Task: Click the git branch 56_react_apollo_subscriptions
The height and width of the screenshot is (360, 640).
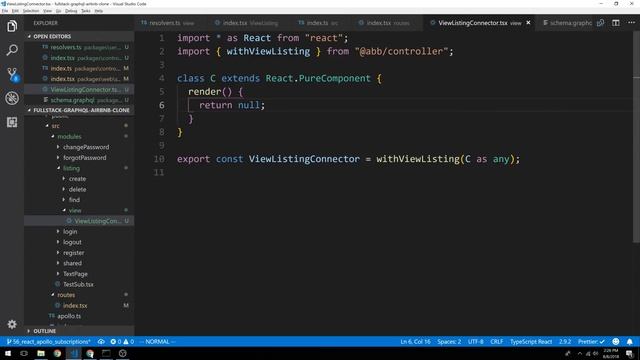Action: click(x=49, y=342)
